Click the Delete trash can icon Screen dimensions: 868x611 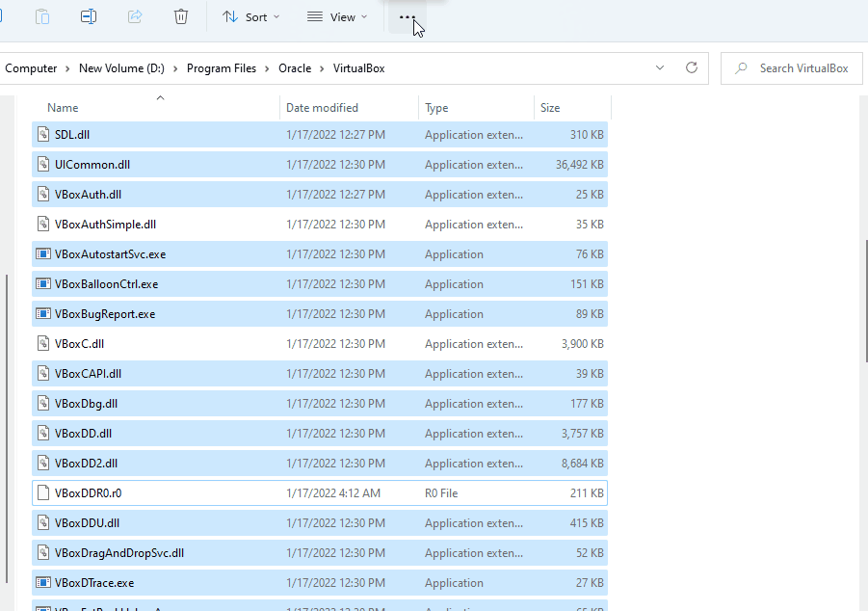(x=181, y=16)
